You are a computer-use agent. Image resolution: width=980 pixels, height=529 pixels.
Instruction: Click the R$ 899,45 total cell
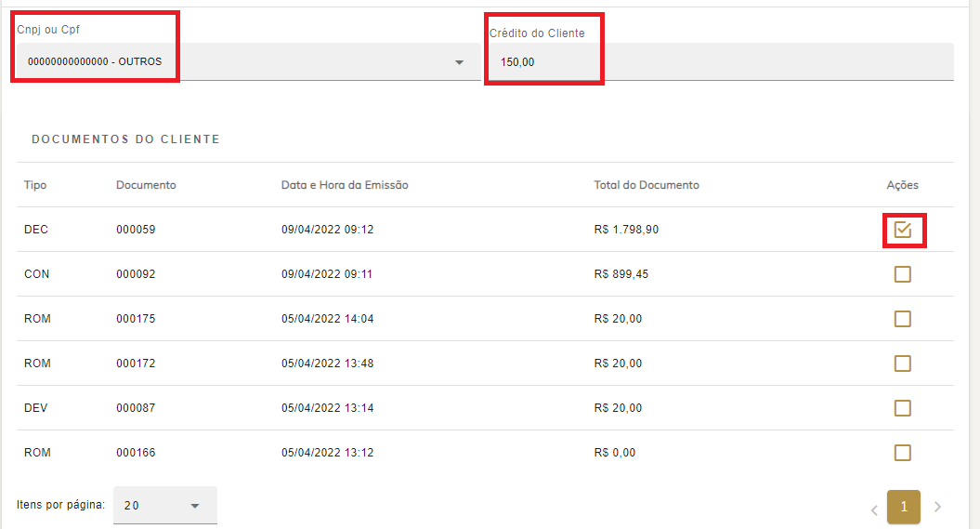[621, 274]
